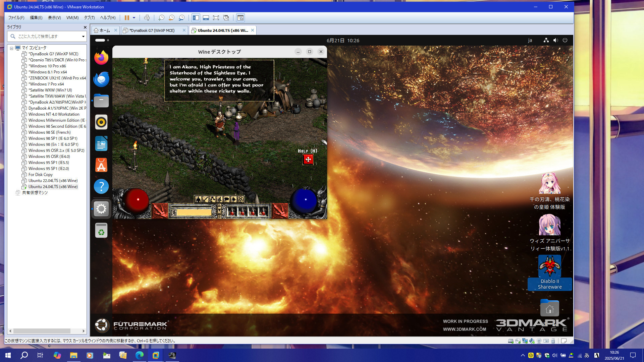
Task: Revert the VM to its previous snapshot
Action: coord(171,18)
